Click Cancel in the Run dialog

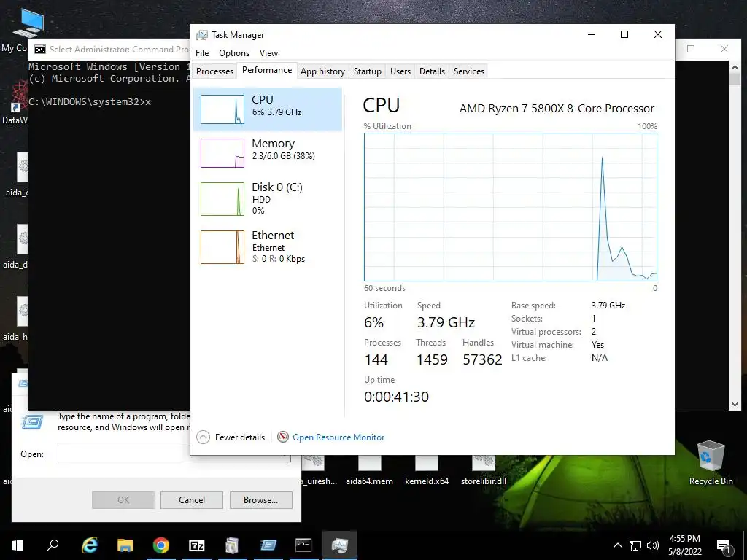coord(192,500)
